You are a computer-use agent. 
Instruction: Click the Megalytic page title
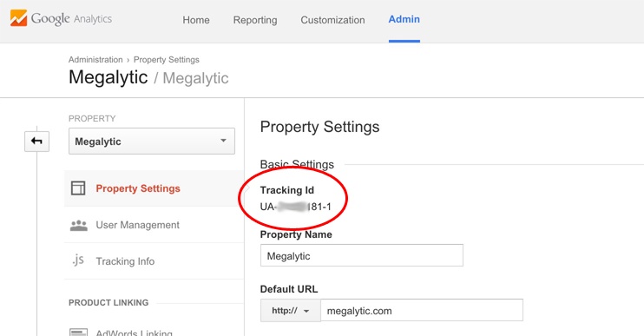click(x=108, y=77)
